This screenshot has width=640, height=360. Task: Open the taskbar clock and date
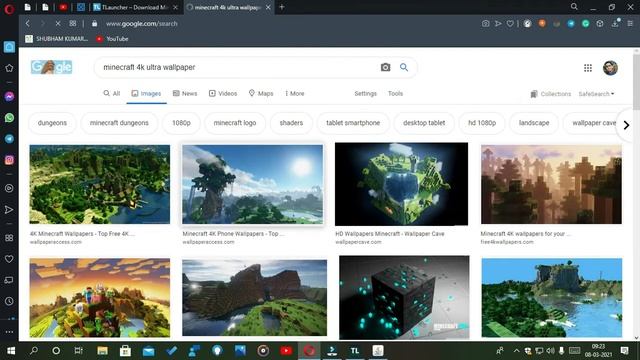[x=598, y=351]
